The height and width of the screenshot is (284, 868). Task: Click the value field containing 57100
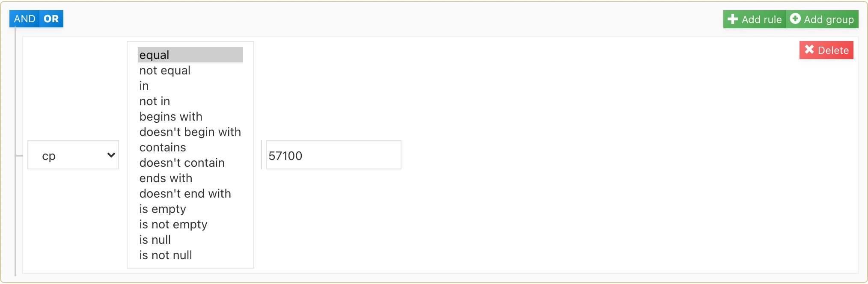coord(333,155)
